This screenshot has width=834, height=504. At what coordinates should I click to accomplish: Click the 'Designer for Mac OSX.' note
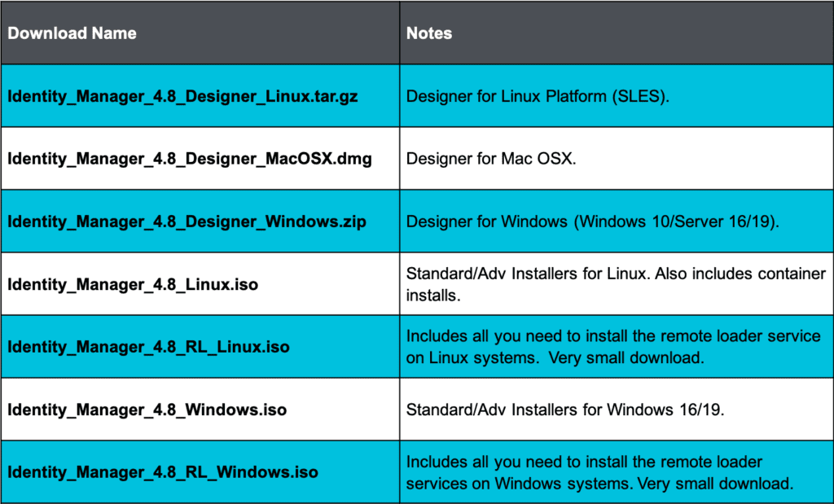(x=491, y=159)
